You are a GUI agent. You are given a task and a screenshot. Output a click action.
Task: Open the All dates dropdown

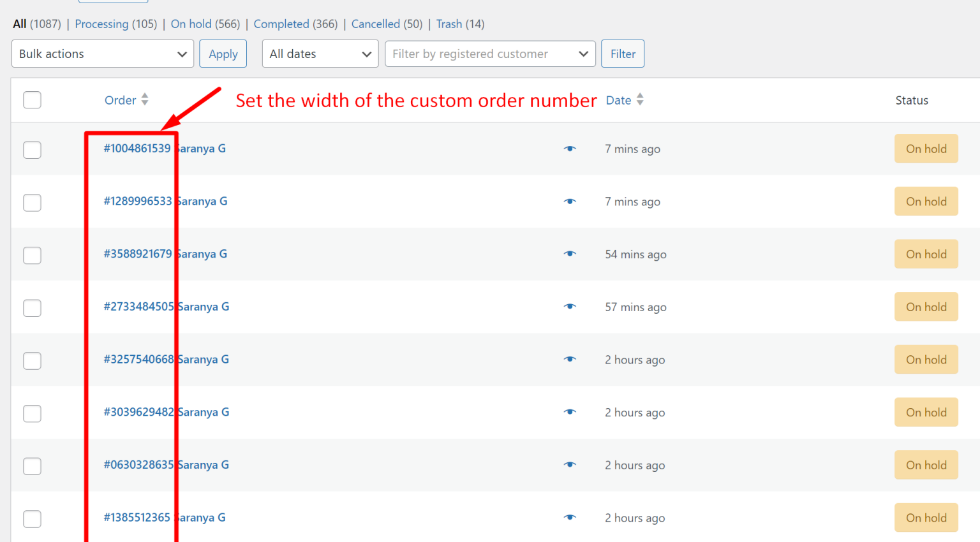tap(320, 54)
